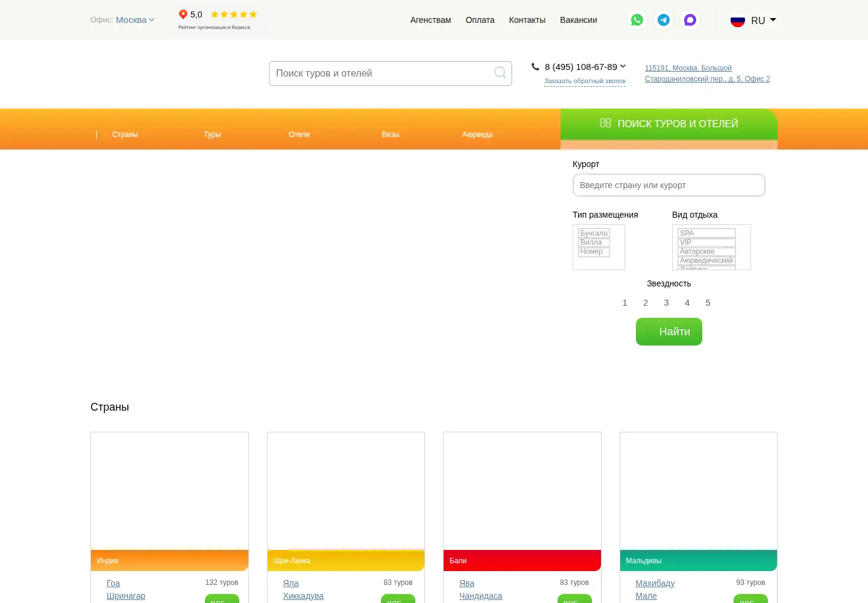Screen dimensions: 868x603
Task: Click Заказать обратный звонок link
Action: click(x=585, y=81)
